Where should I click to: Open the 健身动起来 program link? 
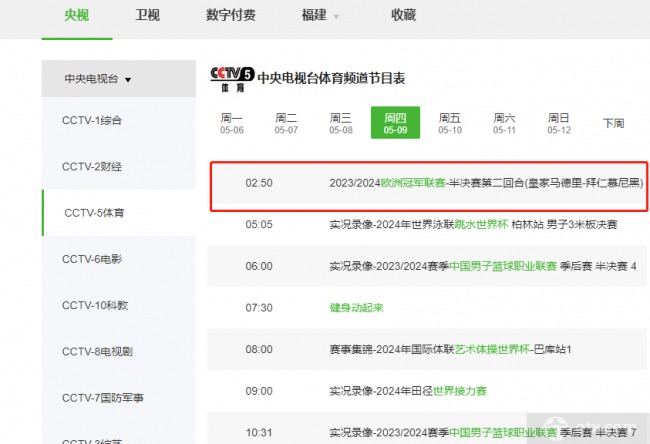click(357, 308)
